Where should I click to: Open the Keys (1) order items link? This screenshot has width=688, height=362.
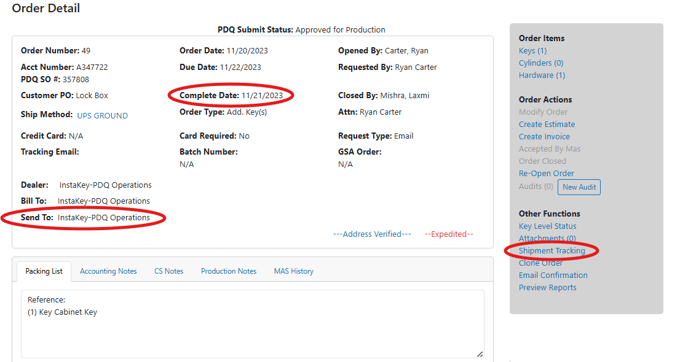pyautogui.click(x=532, y=51)
